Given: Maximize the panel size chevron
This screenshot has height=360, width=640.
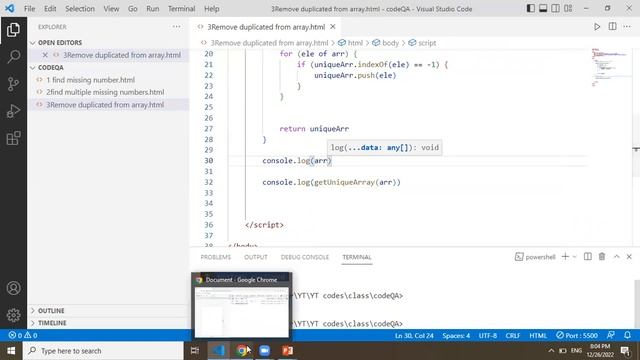Looking at the screenshot, I should 616,256.
